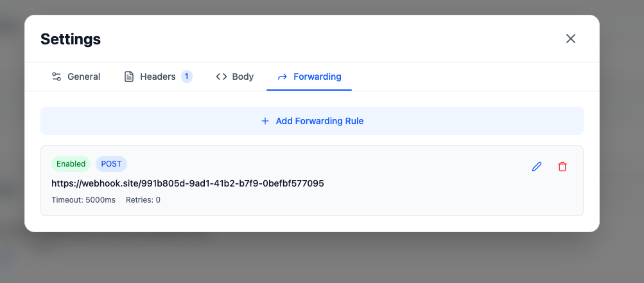This screenshot has width=644, height=283.
Task: Click the document icon beside Headers
Action: [x=129, y=77]
